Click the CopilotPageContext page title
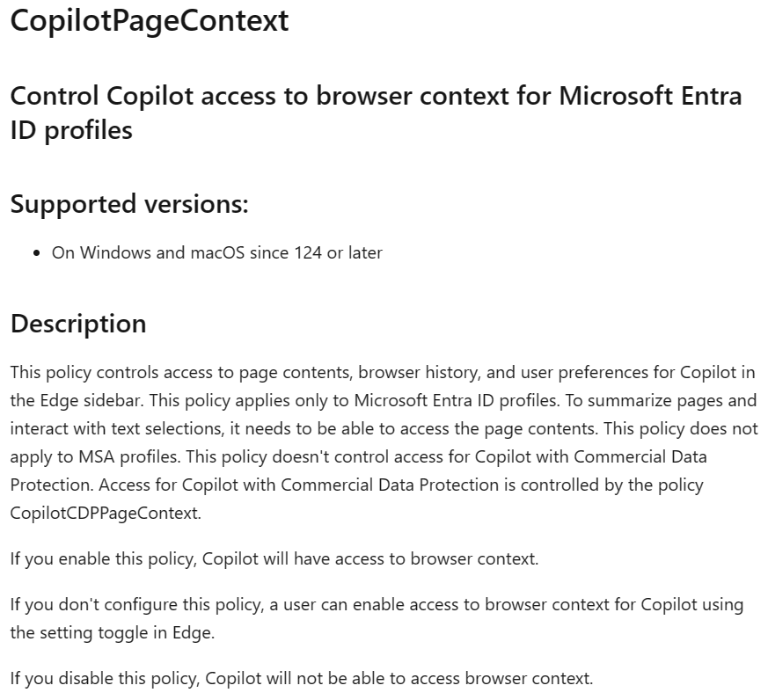This screenshot has width=768, height=700. coord(150,20)
